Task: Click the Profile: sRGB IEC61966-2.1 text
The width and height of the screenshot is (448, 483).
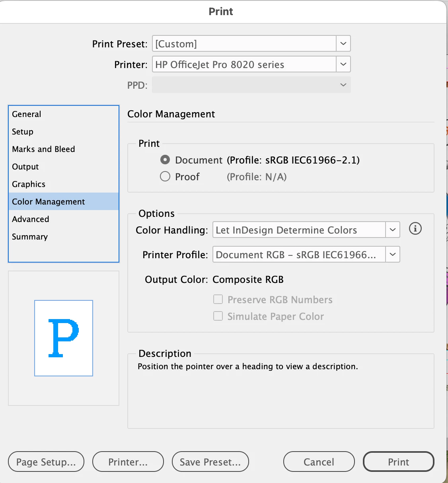Action: 293,160
